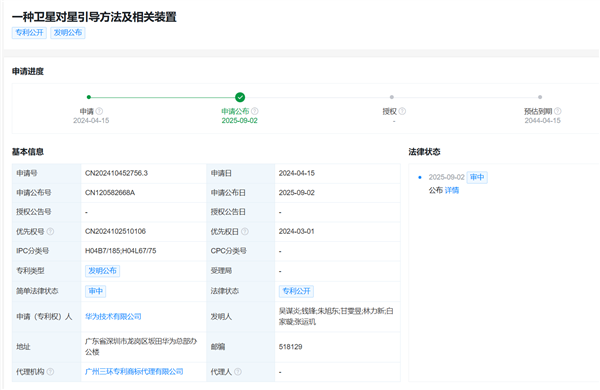Screen dimensions: 600x390
Task: Click the help icon next to 预估到期
Action: (558, 111)
